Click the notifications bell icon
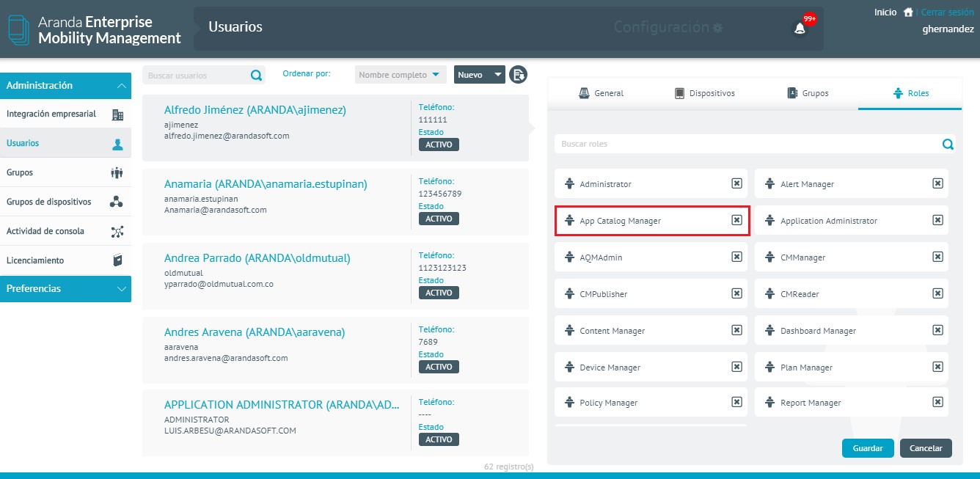The height and width of the screenshot is (479, 980). (800, 29)
